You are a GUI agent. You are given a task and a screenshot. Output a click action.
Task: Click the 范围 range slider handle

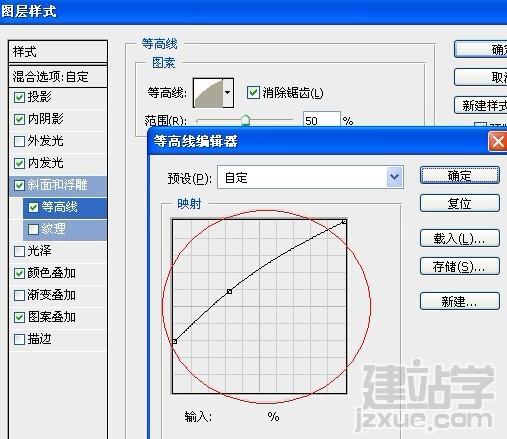point(246,120)
